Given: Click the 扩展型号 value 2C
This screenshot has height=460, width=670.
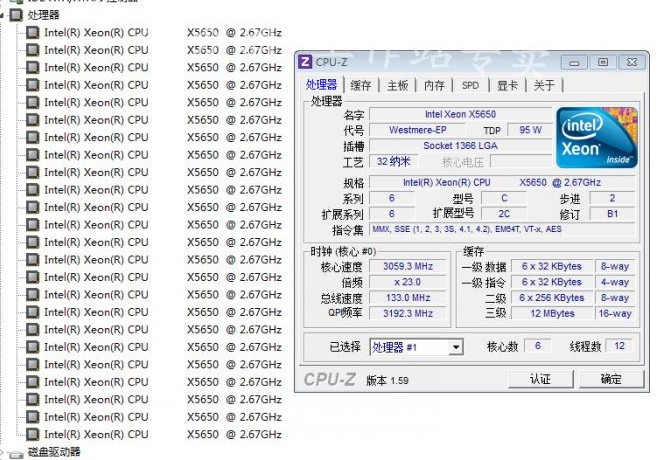Looking at the screenshot, I should (x=504, y=214).
